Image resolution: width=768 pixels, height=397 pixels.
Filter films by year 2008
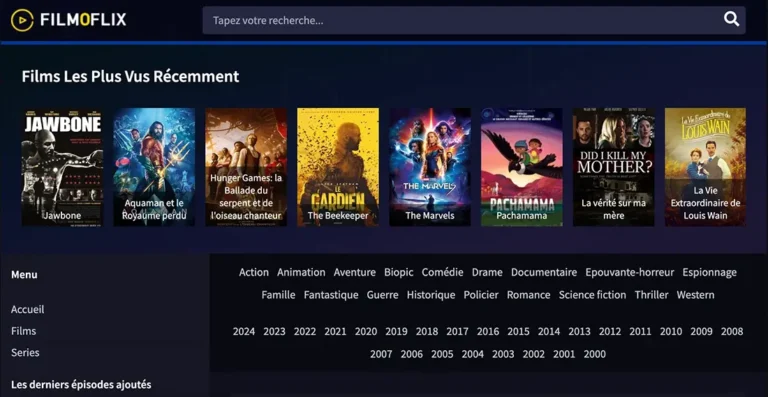point(732,331)
